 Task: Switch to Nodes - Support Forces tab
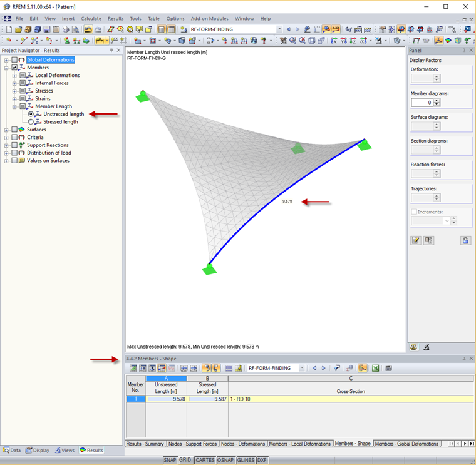(x=192, y=444)
